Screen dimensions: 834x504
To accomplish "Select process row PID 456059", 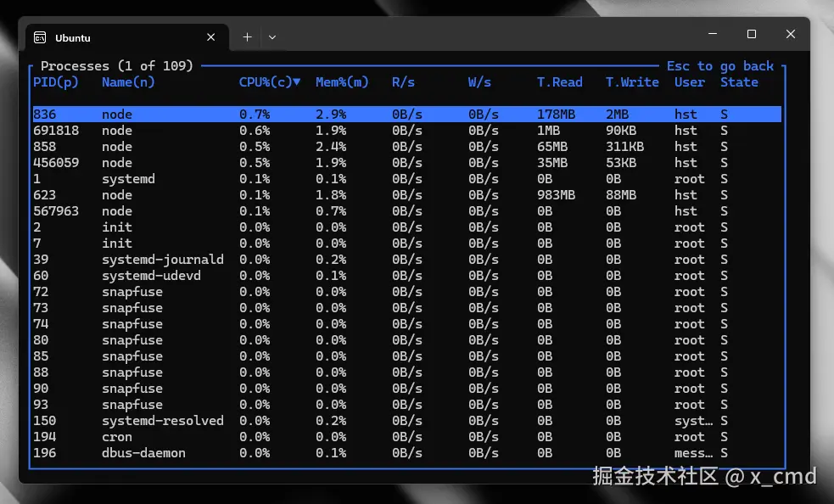I will pos(407,163).
